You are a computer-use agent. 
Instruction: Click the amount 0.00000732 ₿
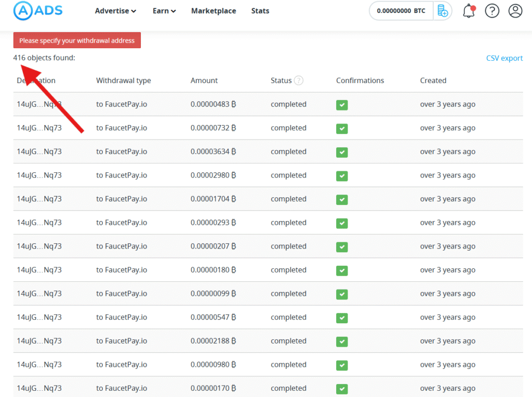click(213, 128)
